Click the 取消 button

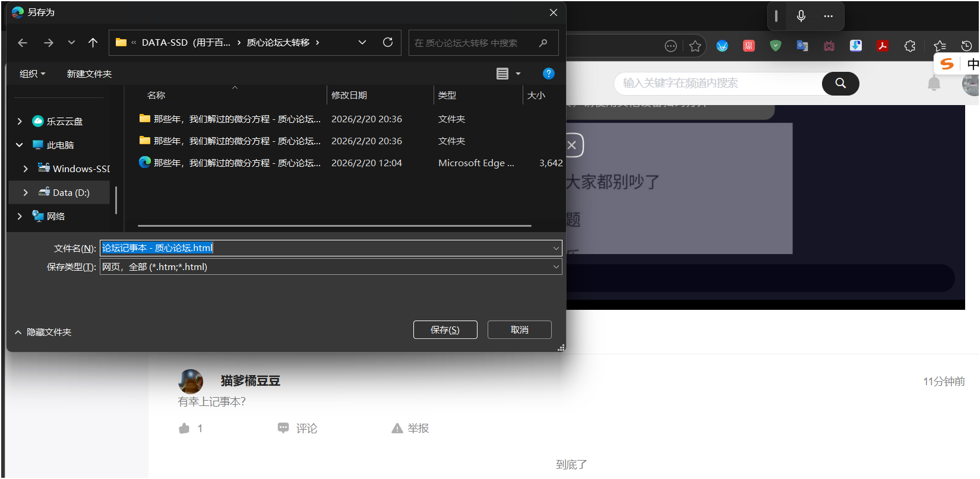tap(519, 330)
